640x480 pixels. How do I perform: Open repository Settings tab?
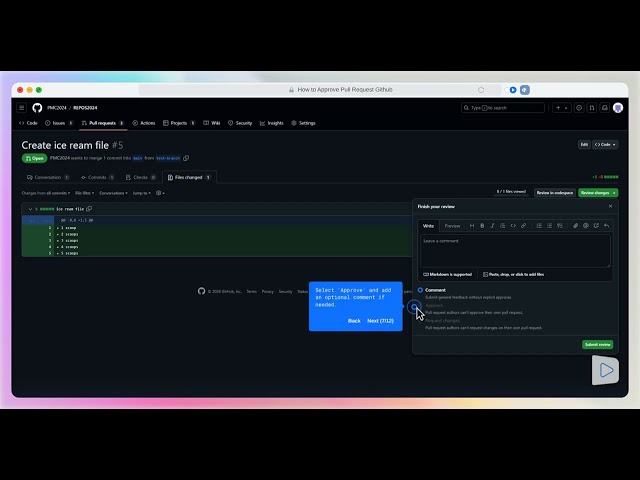303,123
